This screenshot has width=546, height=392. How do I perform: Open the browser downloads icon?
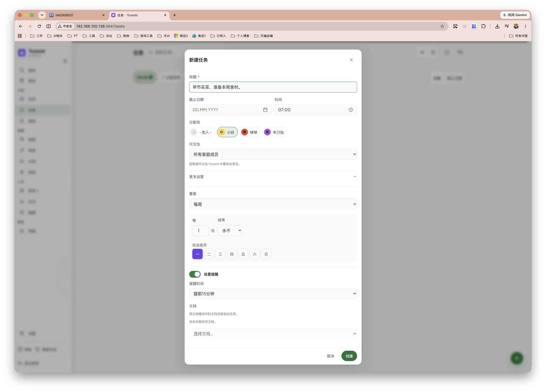pyautogui.click(x=497, y=26)
